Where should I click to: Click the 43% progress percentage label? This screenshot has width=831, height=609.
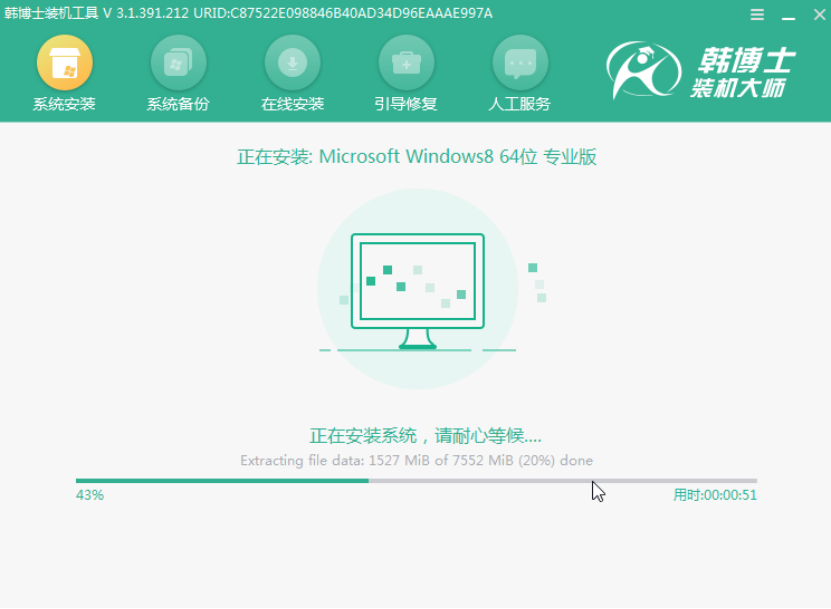click(88, 494)
